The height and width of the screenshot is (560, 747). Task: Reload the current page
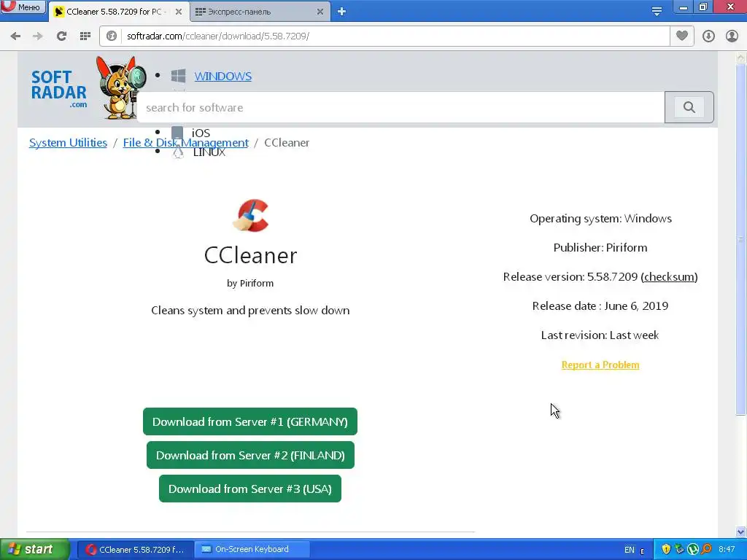point(61,36)
